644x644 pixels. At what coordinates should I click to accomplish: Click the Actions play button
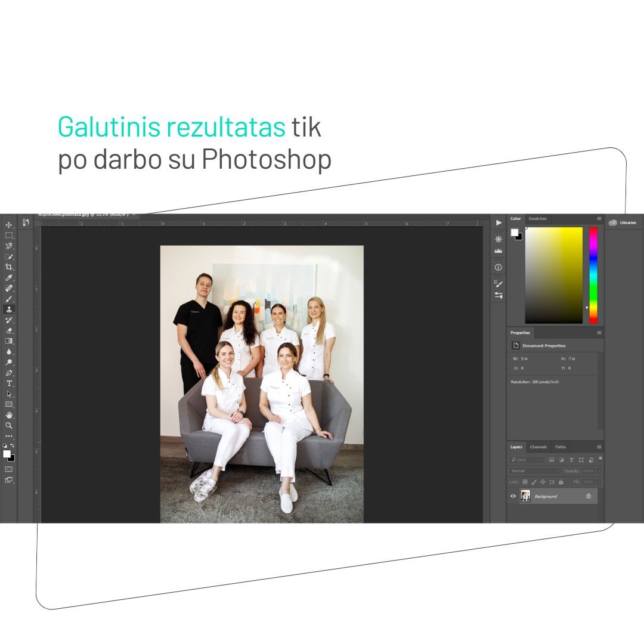[499, 222]
